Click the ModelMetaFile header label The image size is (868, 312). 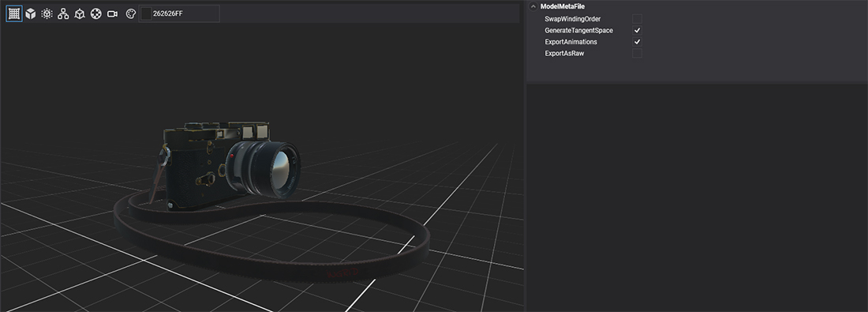[x=563, y=6]
